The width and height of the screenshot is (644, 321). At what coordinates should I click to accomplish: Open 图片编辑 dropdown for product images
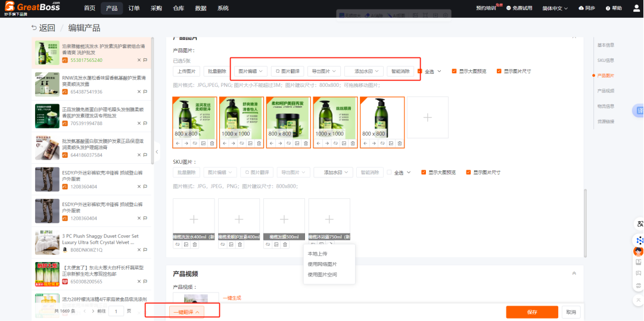pos(250,71)
